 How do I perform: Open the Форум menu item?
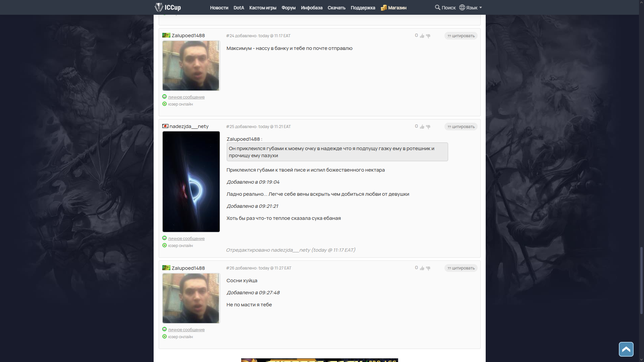[x=288, y=8]
